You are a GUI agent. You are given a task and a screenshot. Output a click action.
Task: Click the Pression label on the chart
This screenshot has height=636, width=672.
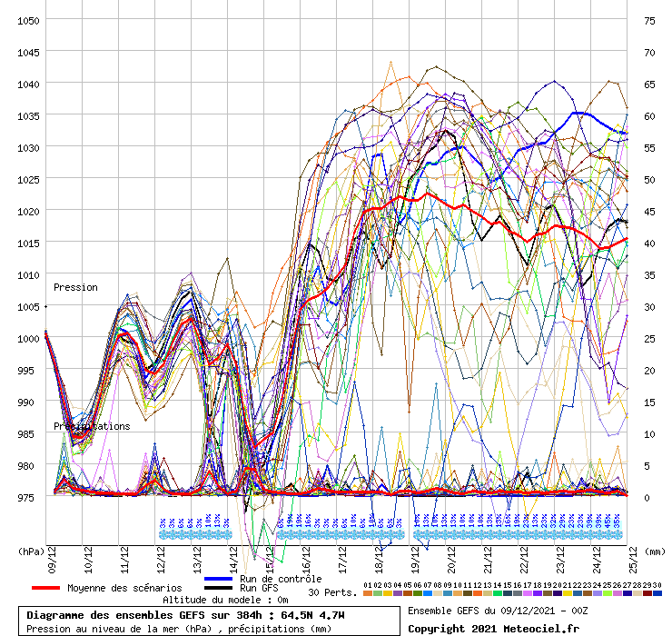[x=75, y=287]
